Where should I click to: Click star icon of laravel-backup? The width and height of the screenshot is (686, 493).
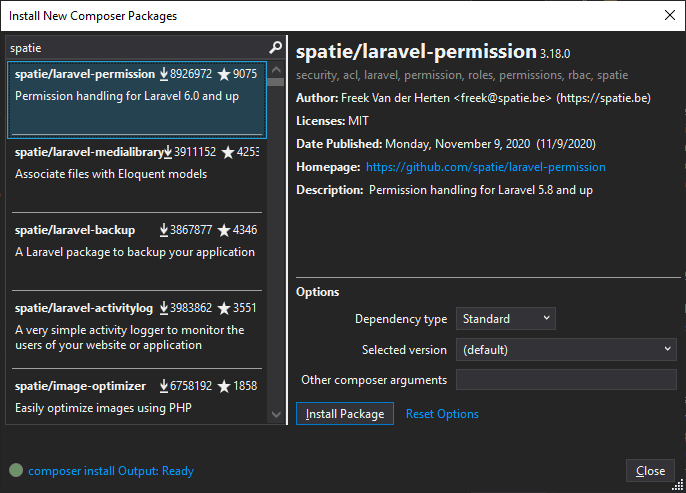(x=224, y=230)
